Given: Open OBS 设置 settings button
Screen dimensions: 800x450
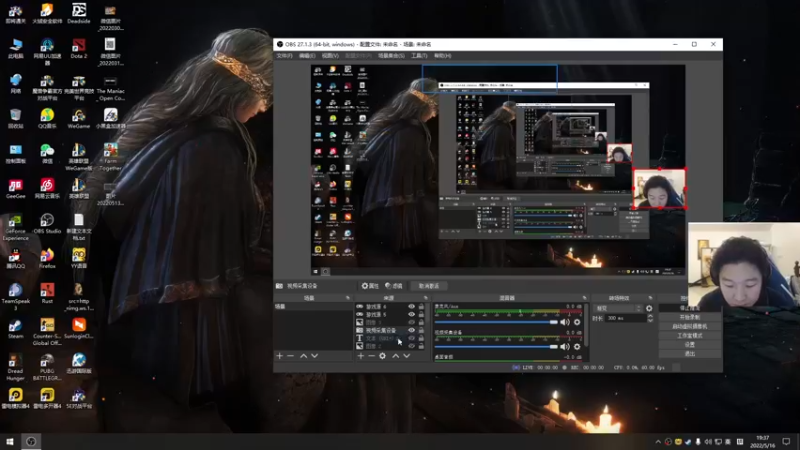Looking at the screenshot, I should click(690, 344).
